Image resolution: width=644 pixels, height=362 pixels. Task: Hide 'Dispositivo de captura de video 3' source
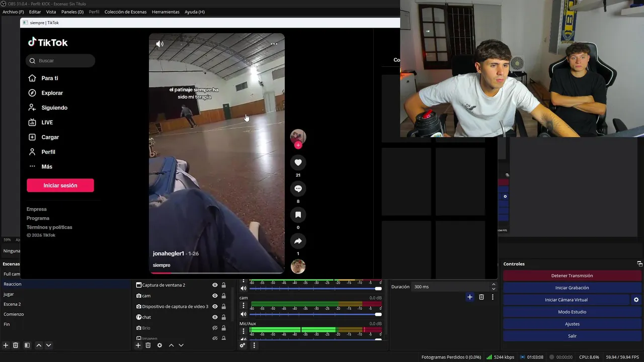click(x=215, y=307)
